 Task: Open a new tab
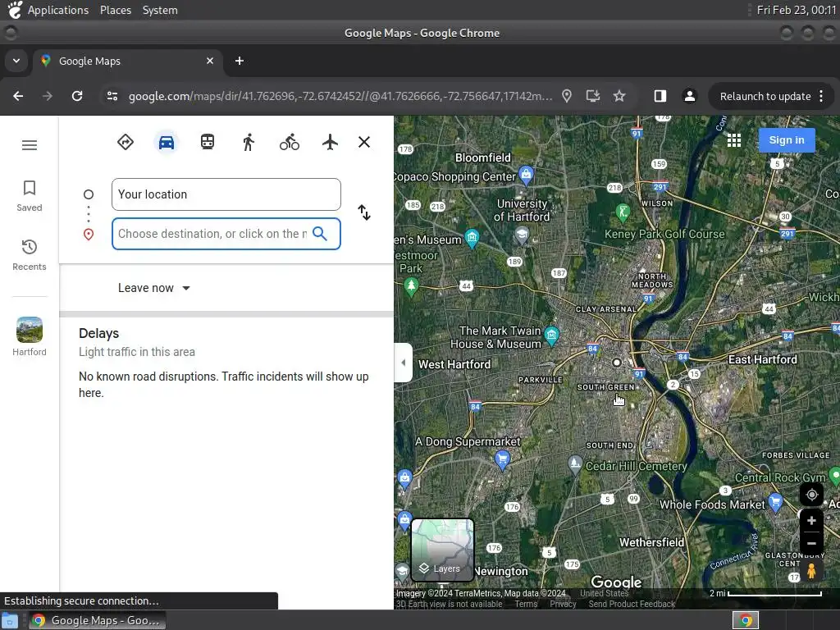240,61
